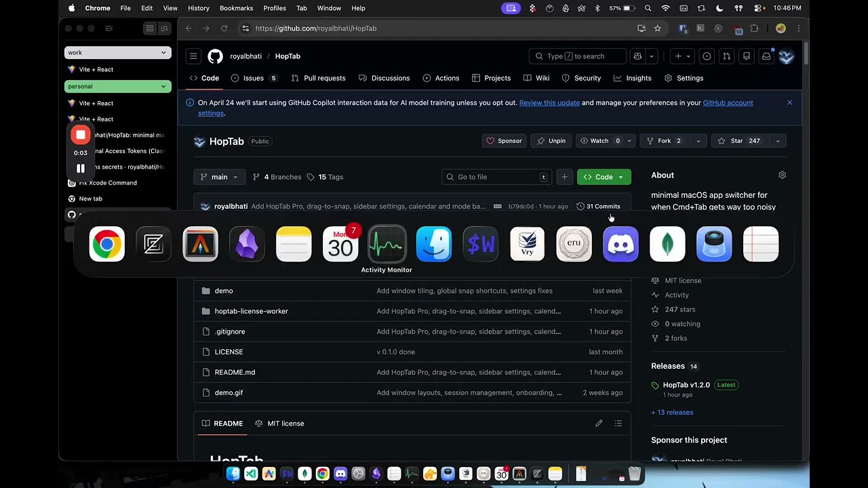The height and width of the screenshot is (488, 868).
Task: Open the Review this update link
Action: 549,102
